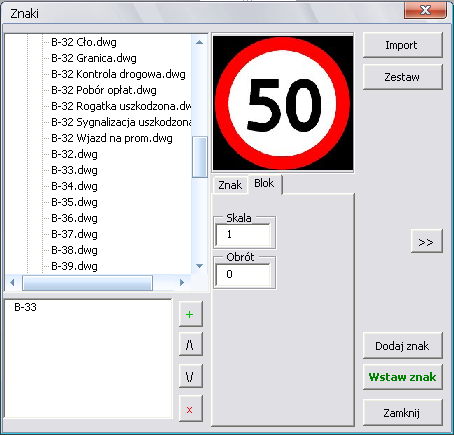Focus the Obrót input field
The height and width of the screenshot is (435, 454).
coord(243,275)
